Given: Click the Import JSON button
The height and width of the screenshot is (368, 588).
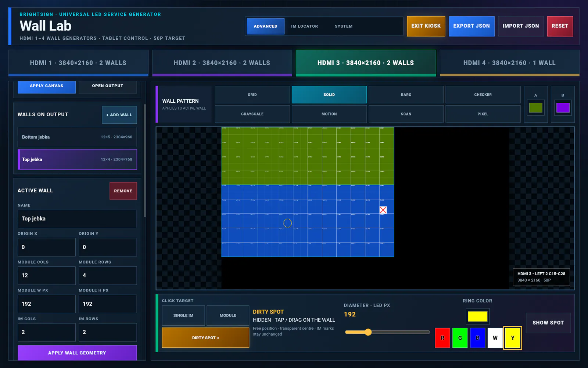Looking at the screenshot, I should click(x=520, y=26).
